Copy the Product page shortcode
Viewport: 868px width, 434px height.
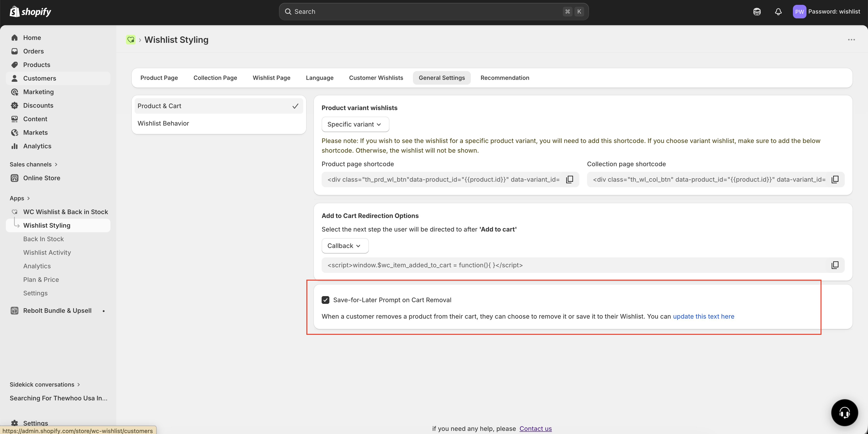(569, 180)
